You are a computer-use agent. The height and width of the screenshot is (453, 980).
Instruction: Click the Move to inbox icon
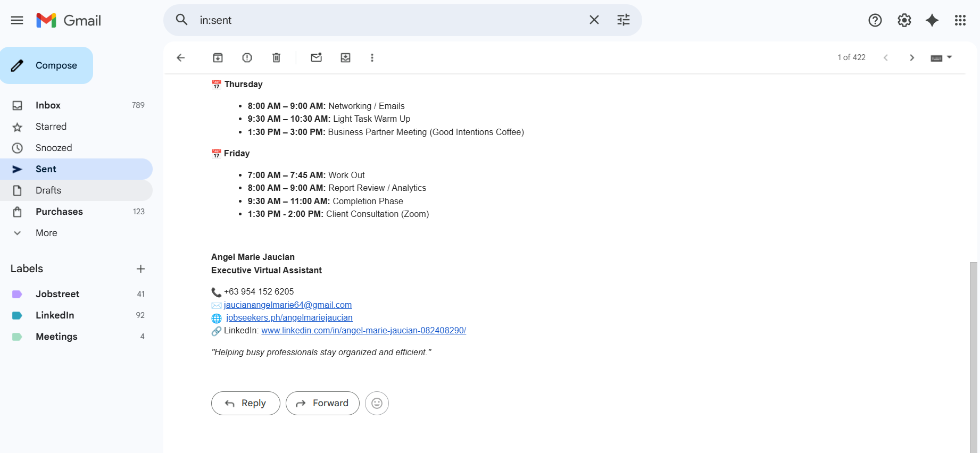pos(346,57)
